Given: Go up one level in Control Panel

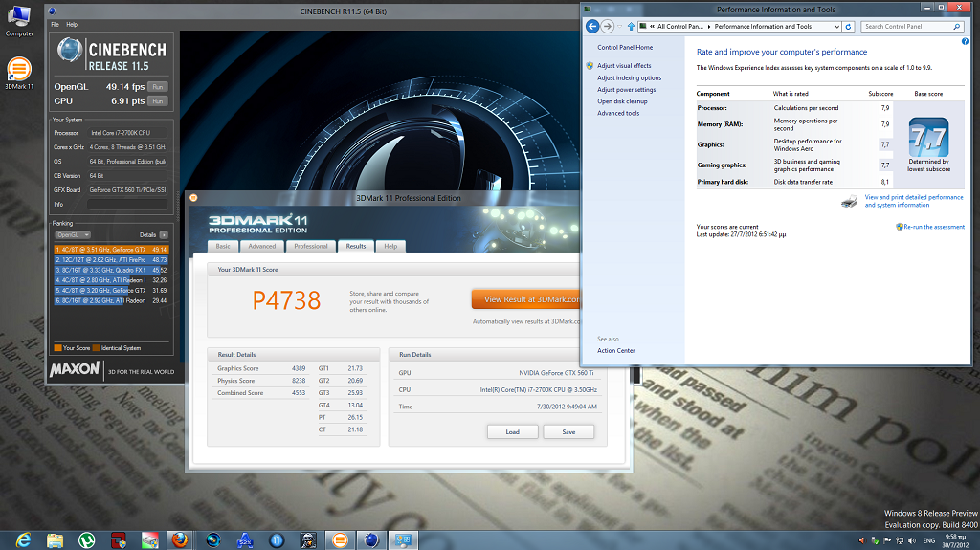Looking at the screenshot, I should point(631,26).
